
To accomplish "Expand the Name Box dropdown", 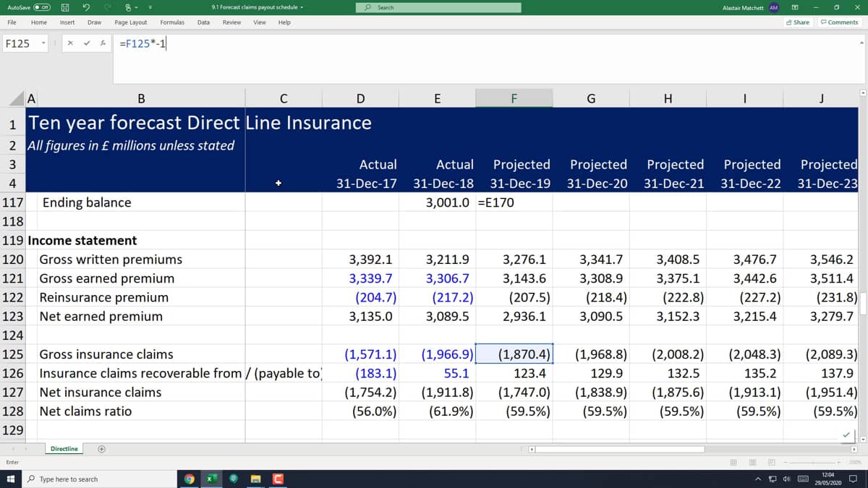I will pos(43,43).
